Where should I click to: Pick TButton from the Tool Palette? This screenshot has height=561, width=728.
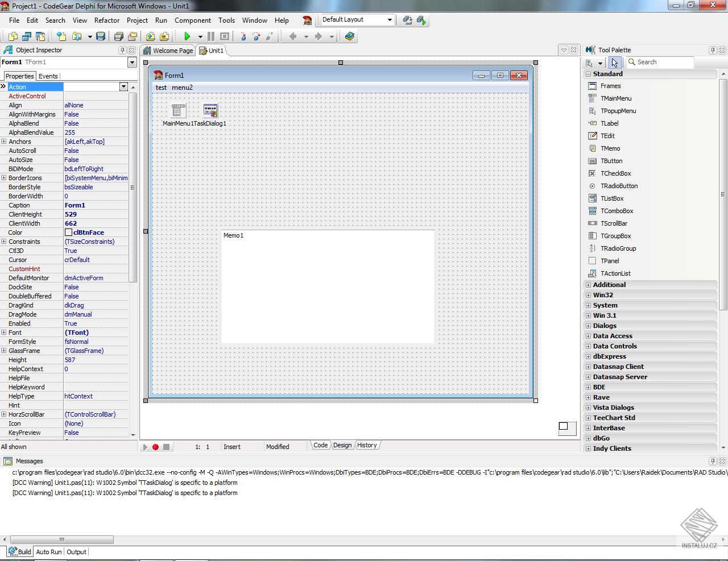(611, 161)
